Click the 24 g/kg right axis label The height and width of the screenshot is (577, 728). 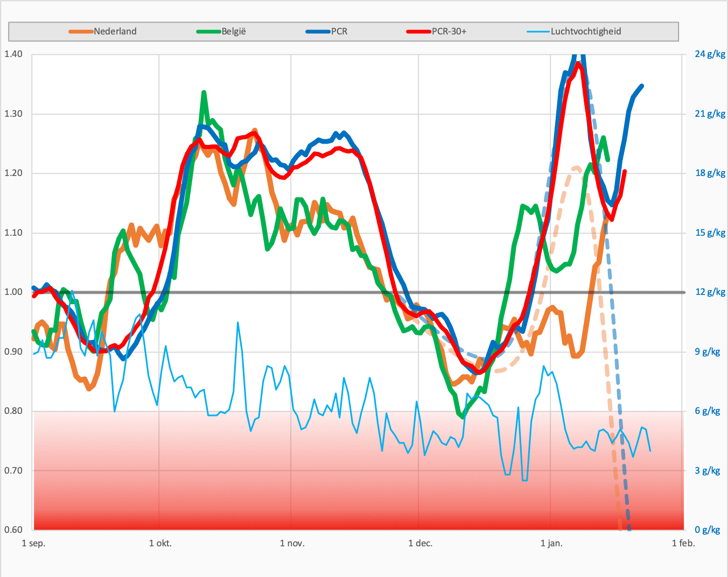pyautogui.click(x=710, y=54)
